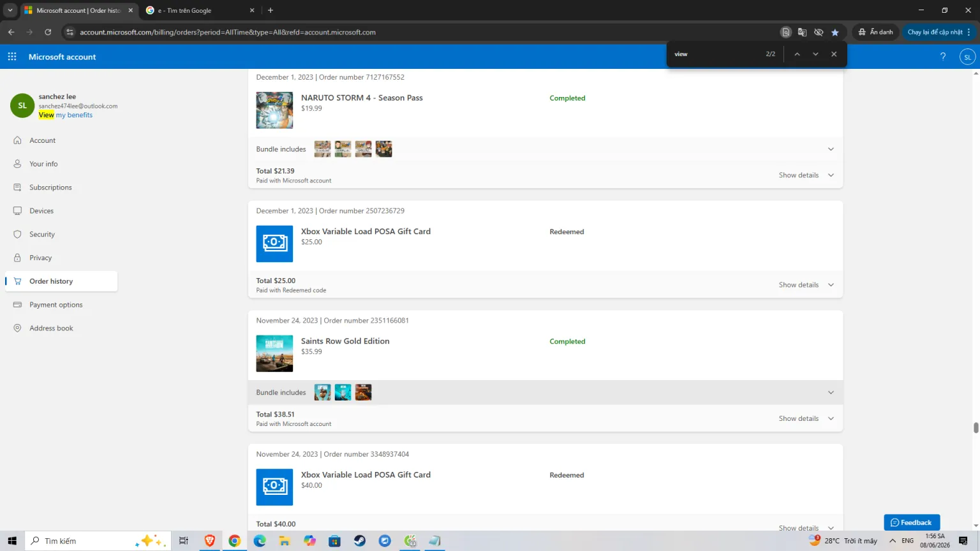The height and width of the screenshot is (551, 980).
Task: Open Brave browser from the taskbar
Action: pyautogui.click(x=209, y=541)
